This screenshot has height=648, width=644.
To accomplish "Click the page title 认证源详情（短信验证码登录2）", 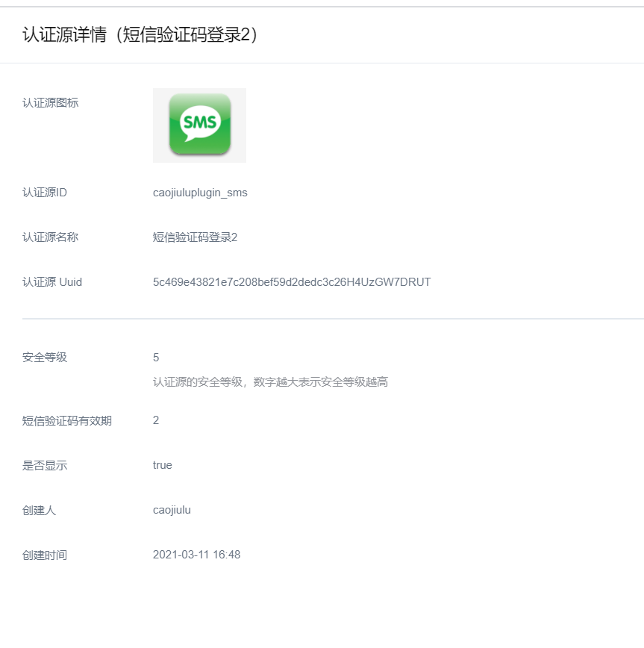I will [140, 35].
